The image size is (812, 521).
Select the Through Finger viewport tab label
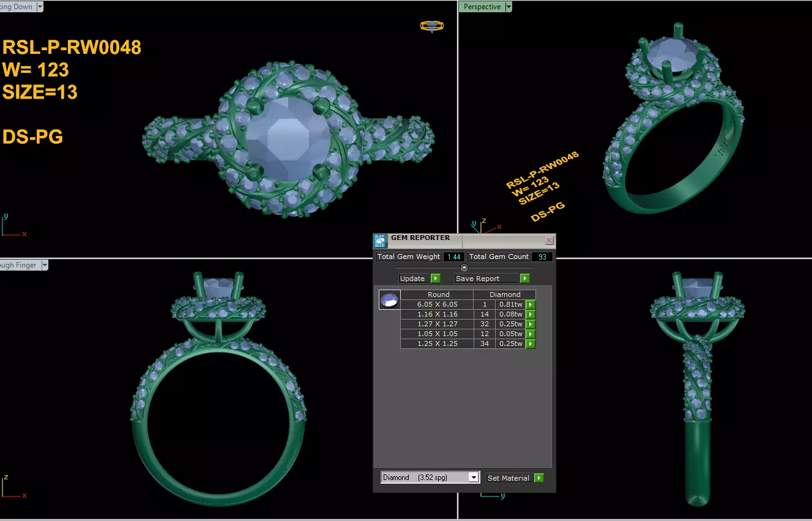click(20, 265)
